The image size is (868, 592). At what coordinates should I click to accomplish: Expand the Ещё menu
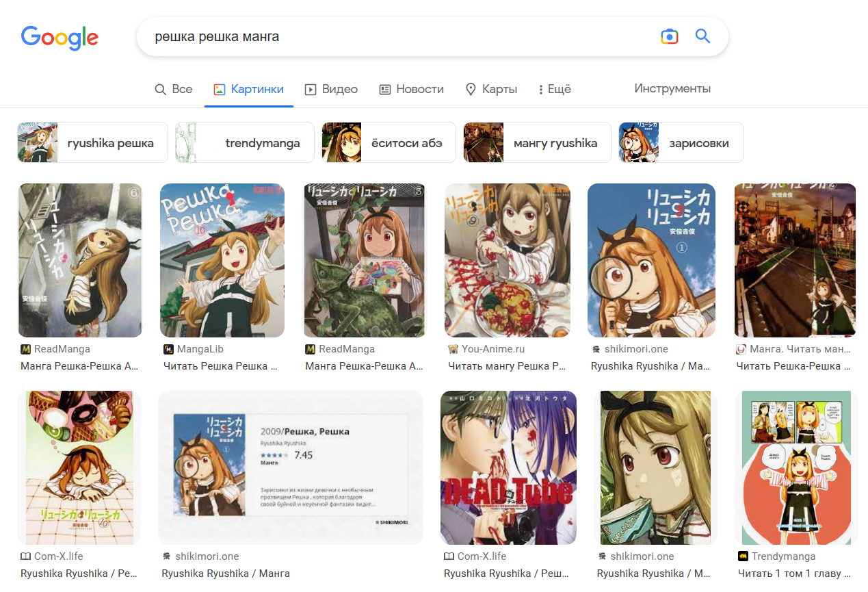554,89
